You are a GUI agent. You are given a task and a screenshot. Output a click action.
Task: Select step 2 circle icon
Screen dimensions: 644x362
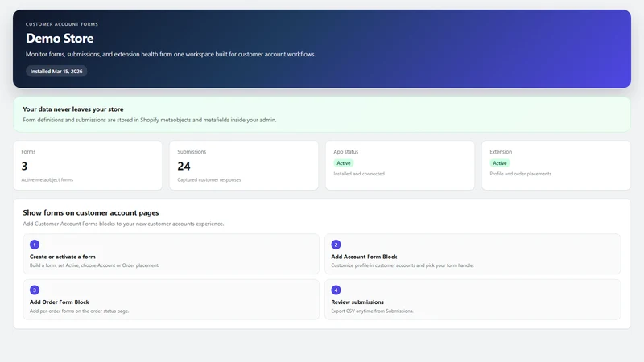click(336, 245)
